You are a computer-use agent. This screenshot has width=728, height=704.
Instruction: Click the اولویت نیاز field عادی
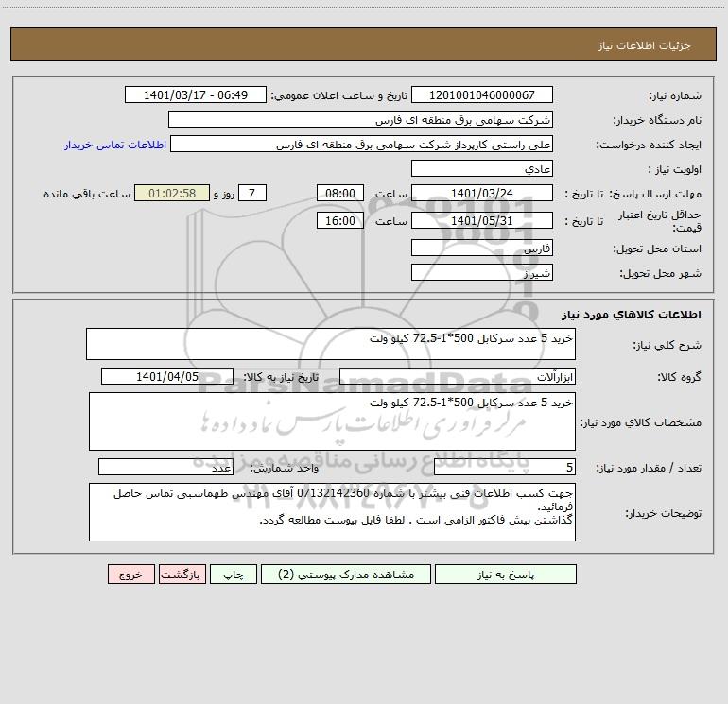coord(482,168)
